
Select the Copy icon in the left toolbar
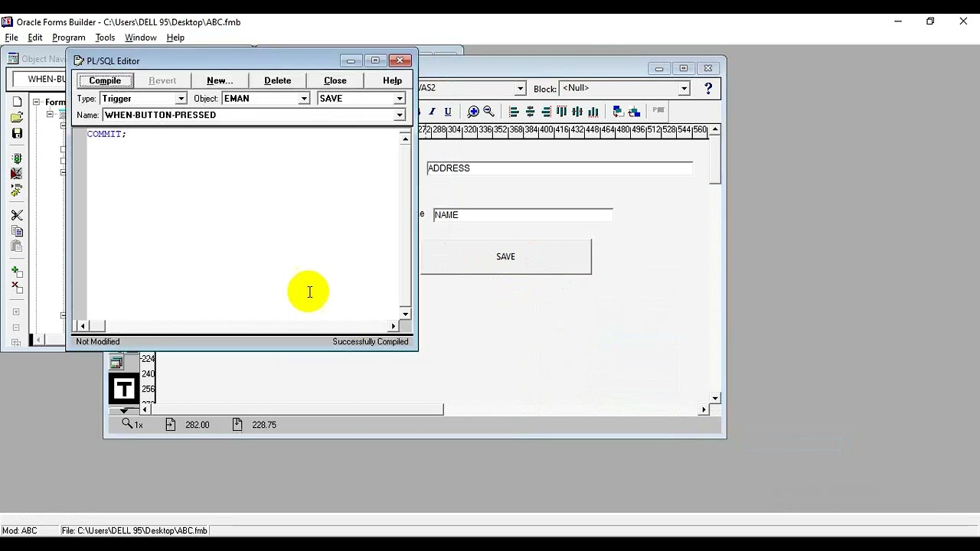tap(17, 231)
